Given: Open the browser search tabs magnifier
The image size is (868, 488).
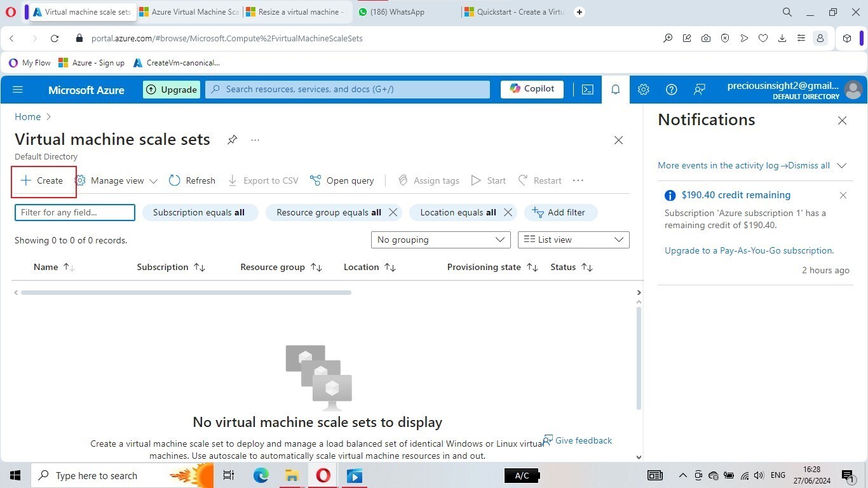Looking at the screenshot, I should [787, 12].
